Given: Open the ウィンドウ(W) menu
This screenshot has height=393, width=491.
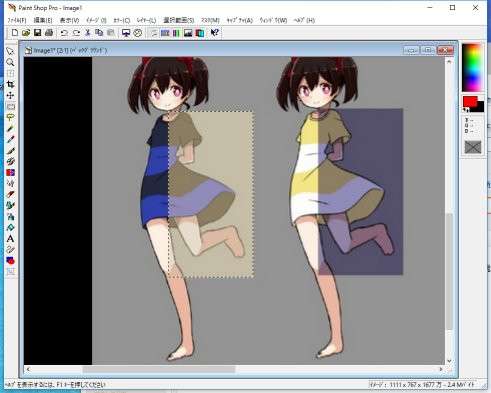Looking at the screenshot, I should pos(273,20).
